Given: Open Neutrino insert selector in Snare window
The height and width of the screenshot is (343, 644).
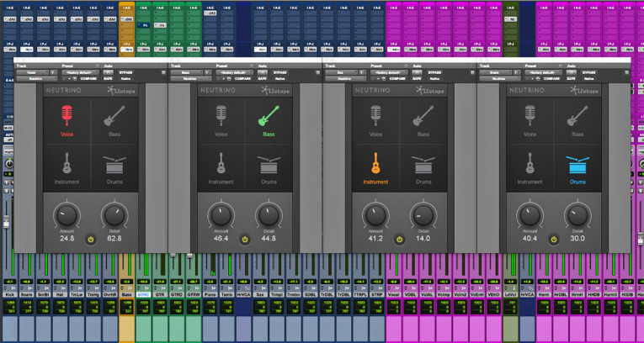Looking at the screenshot, I should coord(500,78).
